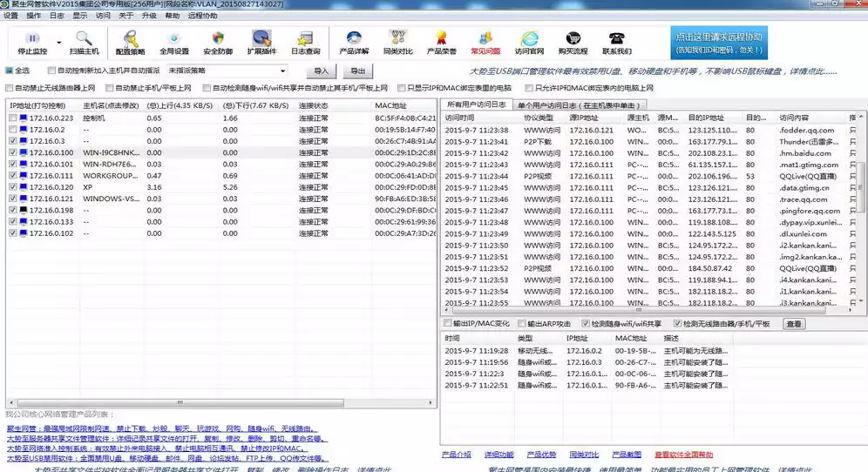Click the 查看 button

pyautogui.click(x=794, y=324)
